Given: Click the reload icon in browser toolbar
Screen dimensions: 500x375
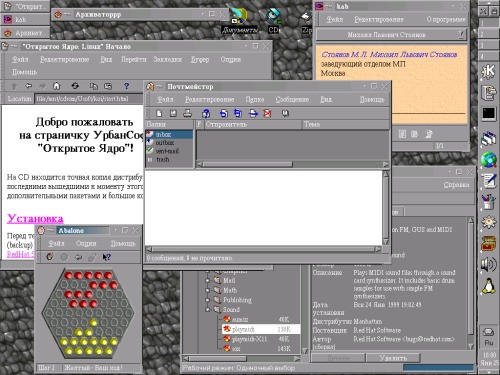Looking at the screenshot, I should pos(75,86).
